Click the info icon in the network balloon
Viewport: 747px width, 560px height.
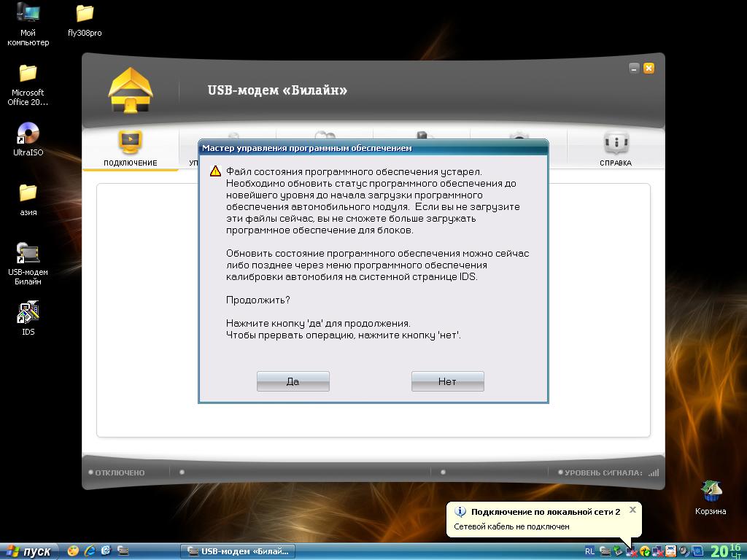[x=460, y=512]
